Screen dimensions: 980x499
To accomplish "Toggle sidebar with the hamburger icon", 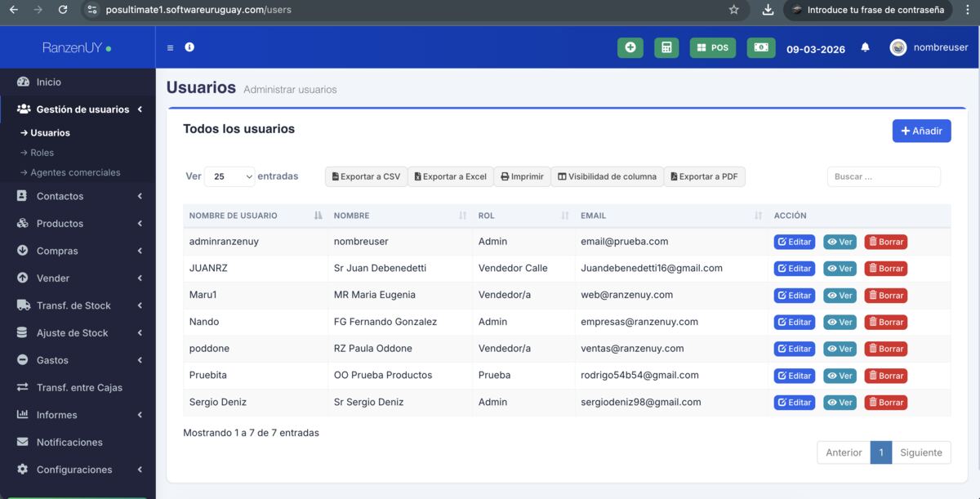I will [x=170, y=48].
